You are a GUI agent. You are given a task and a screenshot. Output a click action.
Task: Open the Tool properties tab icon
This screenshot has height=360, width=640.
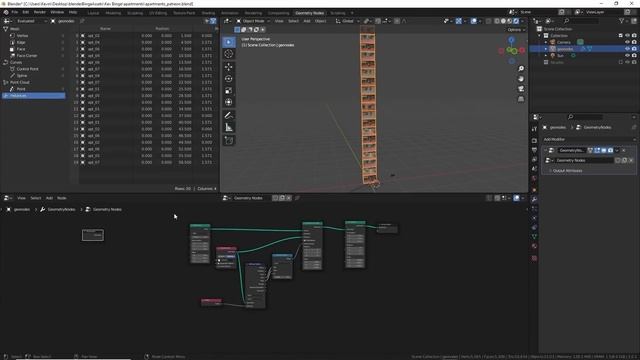point(534,129)
